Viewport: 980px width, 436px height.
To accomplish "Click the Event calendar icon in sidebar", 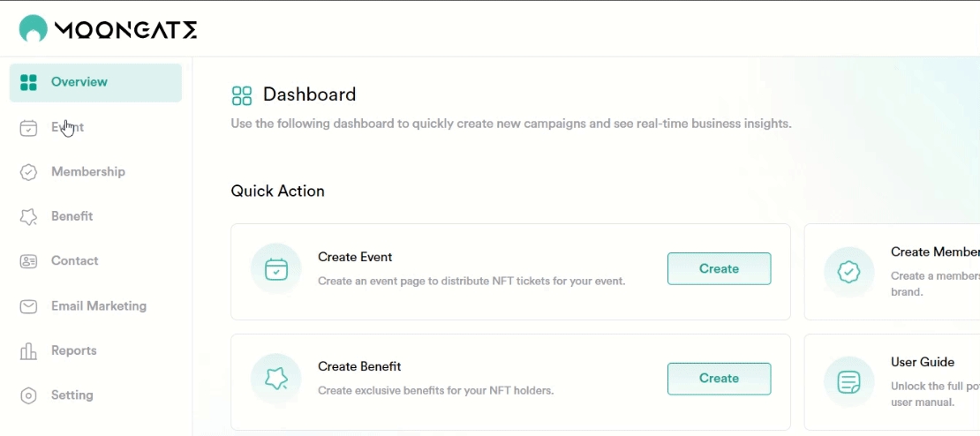I will (28, 128).
